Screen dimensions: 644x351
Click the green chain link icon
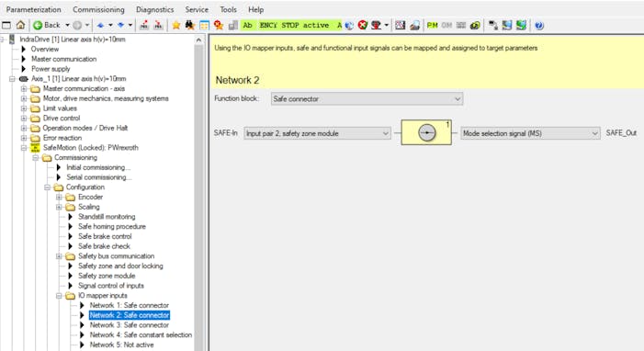point(475,25)
